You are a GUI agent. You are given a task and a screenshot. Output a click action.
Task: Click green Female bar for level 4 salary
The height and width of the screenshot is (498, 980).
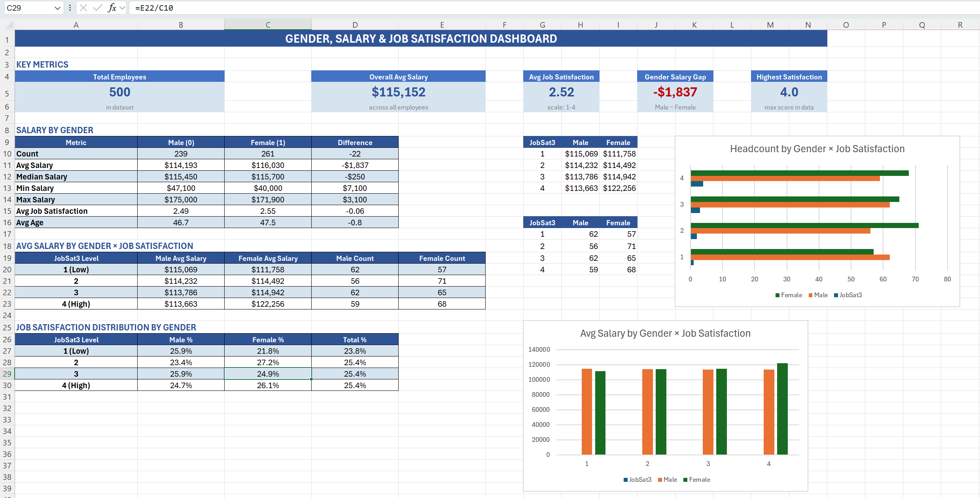(782, 409)
